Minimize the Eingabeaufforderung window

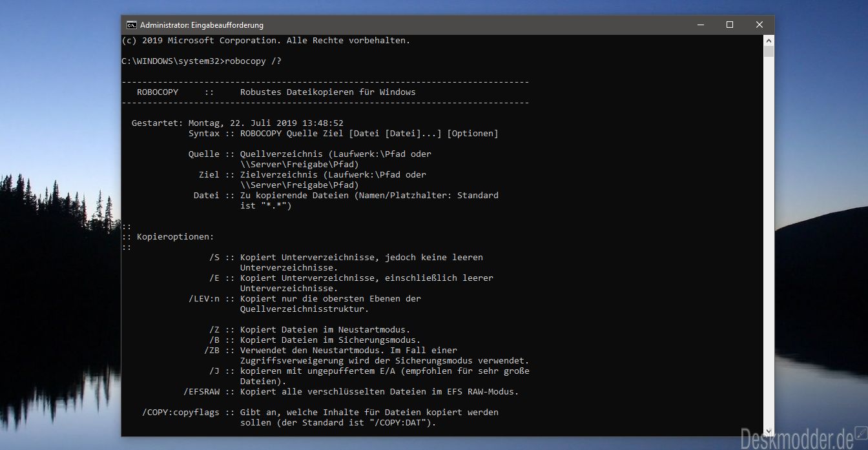point(700,25)
